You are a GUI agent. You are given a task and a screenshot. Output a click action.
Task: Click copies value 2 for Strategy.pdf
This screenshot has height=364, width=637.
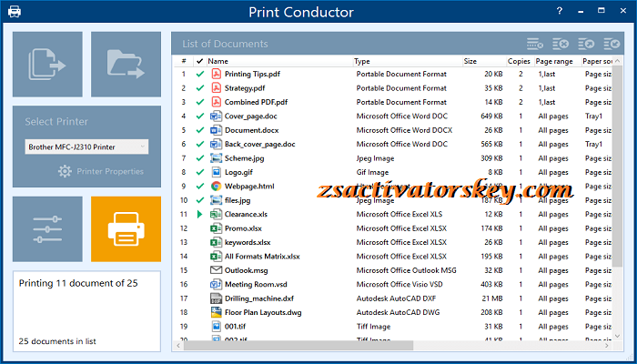coord(521,87)
